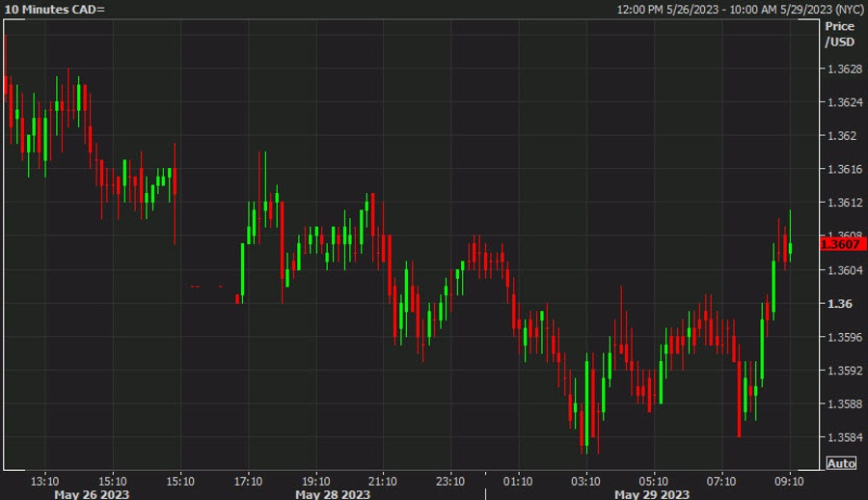This screenshot has height=500, width=868.
Task: Select the Price /USD axis label
Action: tap(839, 35)
